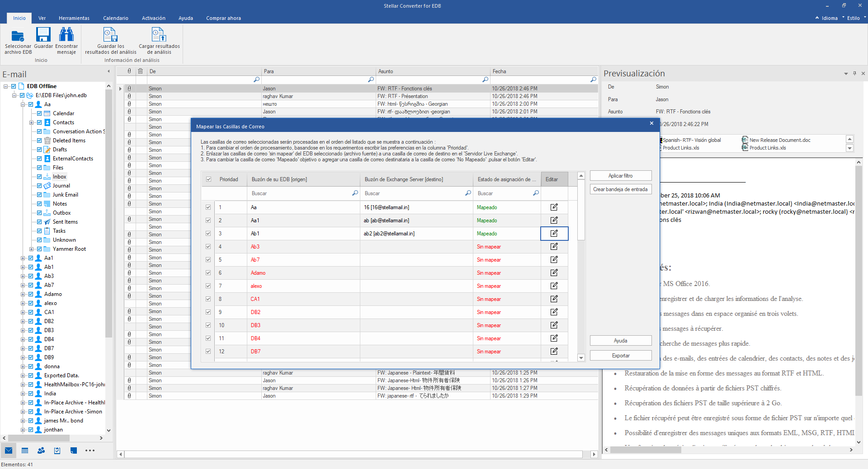Open Encontrar mensaje binoculars tool
The width and height of the screenshot is (868, 469).
pos(66,35)
